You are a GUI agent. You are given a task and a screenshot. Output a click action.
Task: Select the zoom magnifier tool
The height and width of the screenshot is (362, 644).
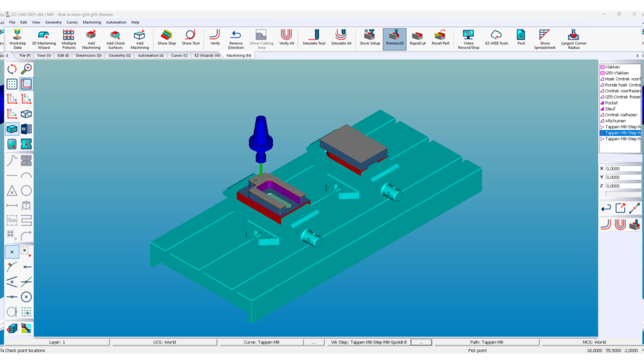(x=26, y=69)
